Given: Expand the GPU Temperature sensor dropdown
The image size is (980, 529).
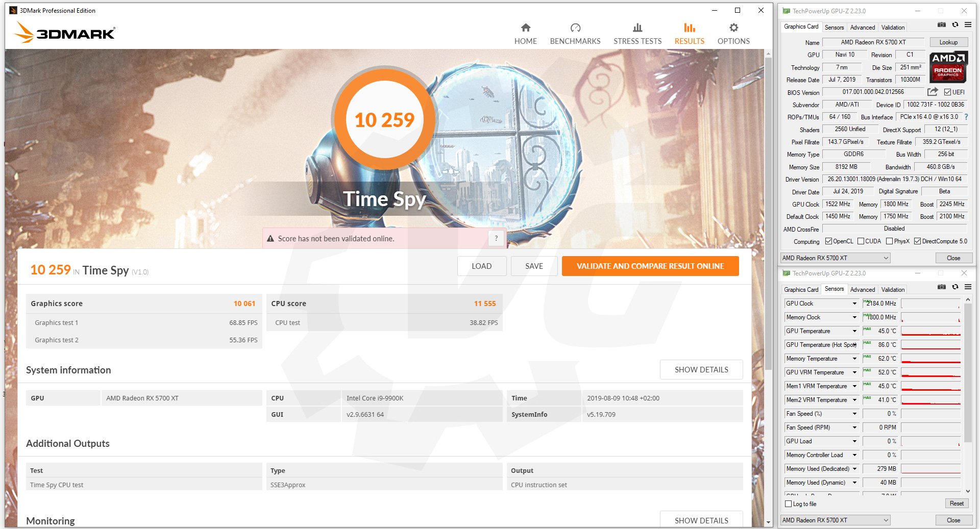Looking at the screenshot, I should tap(854, 331).
